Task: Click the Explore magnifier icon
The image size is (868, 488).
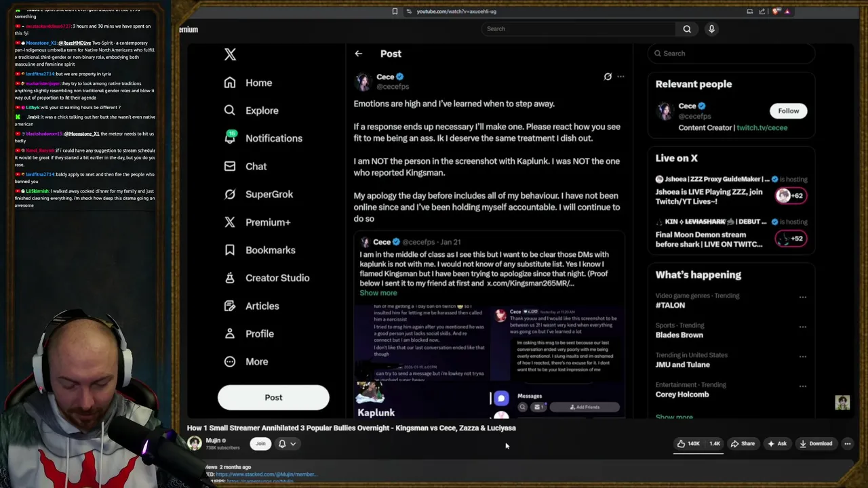Action: pyautogui.click(x=230, y=110)
